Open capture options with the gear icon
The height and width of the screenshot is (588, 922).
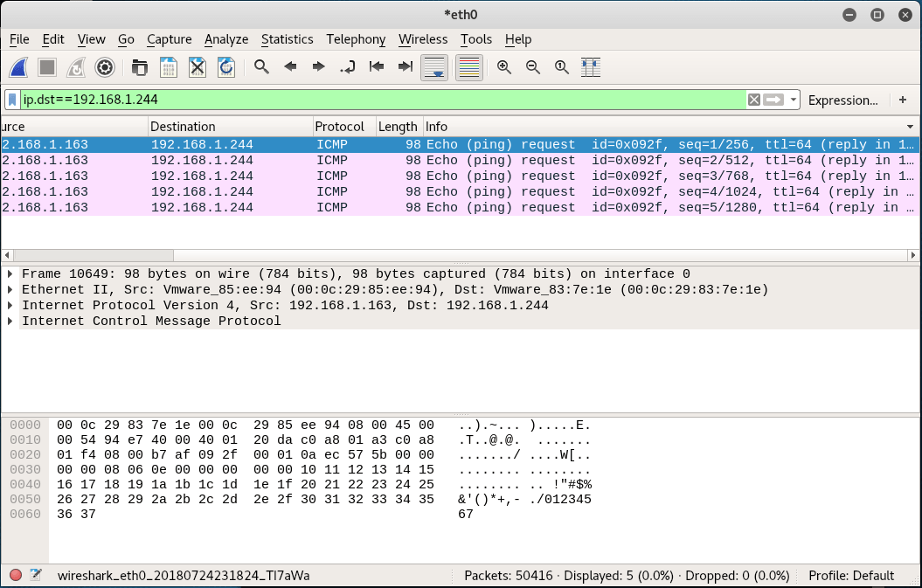click(x=104, y=67)
